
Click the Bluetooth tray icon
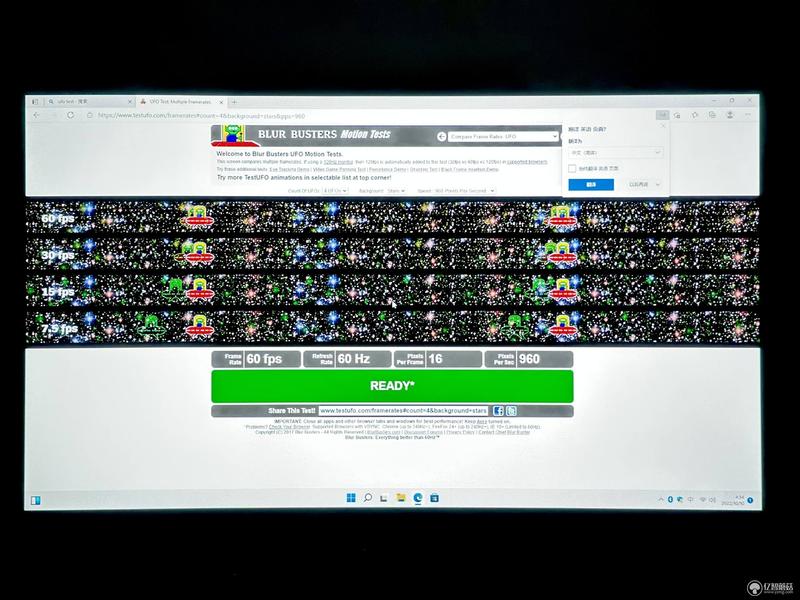coord(670,499)
